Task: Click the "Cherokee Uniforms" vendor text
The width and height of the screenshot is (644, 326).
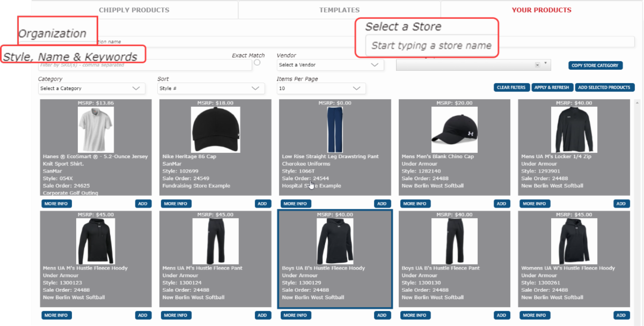Action: pyautogui.click(x=306, y=164)
